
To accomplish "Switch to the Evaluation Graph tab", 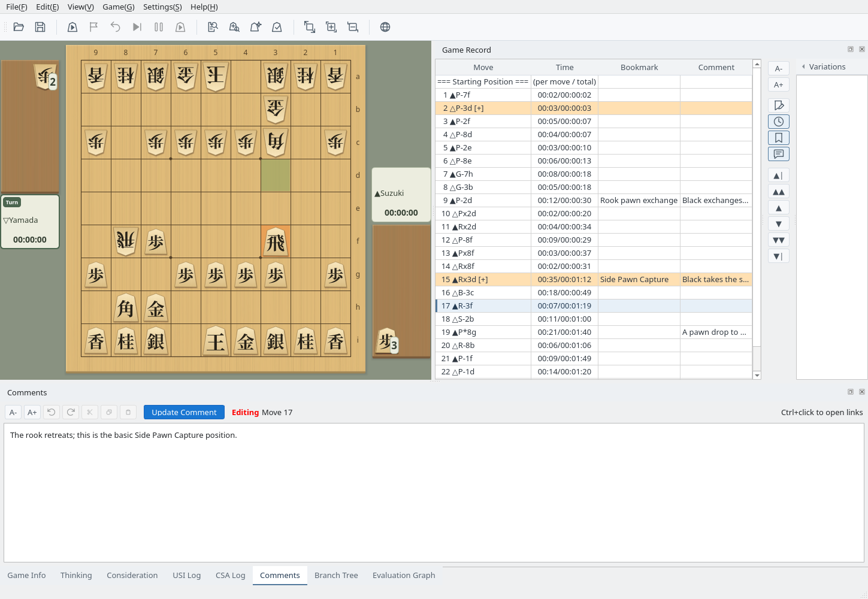I will [404, 575].
